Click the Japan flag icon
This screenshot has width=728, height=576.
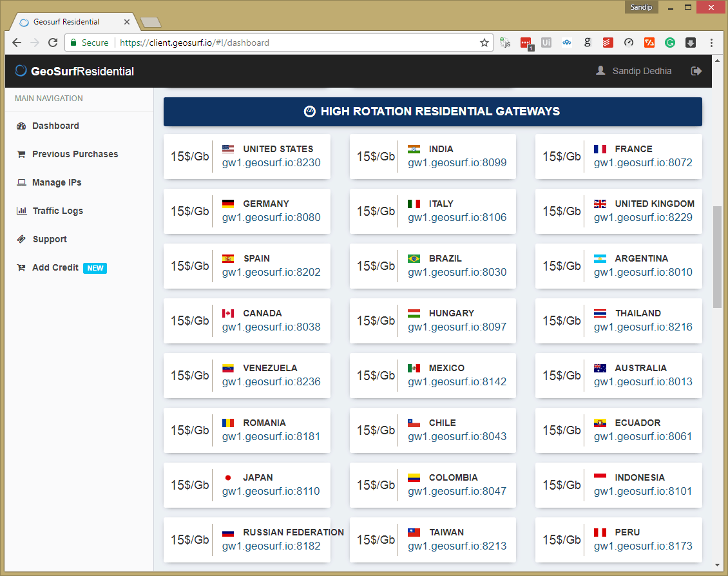point(228,477)
